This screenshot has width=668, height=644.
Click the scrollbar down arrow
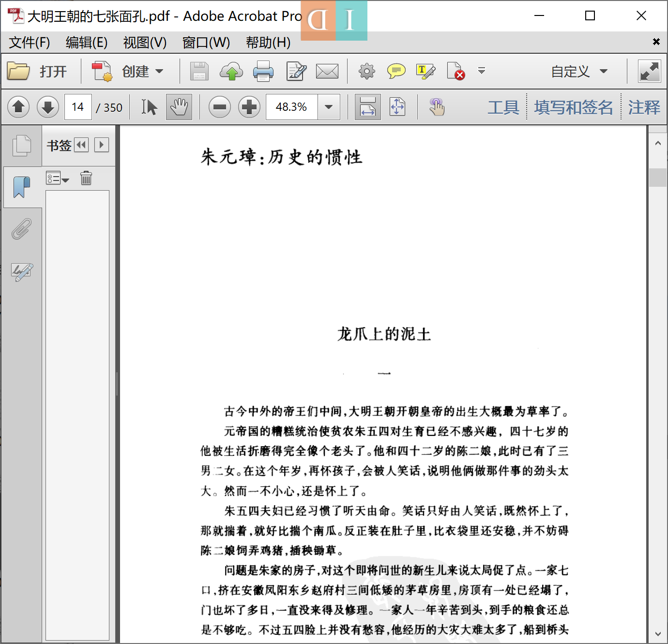coord(658,634)
